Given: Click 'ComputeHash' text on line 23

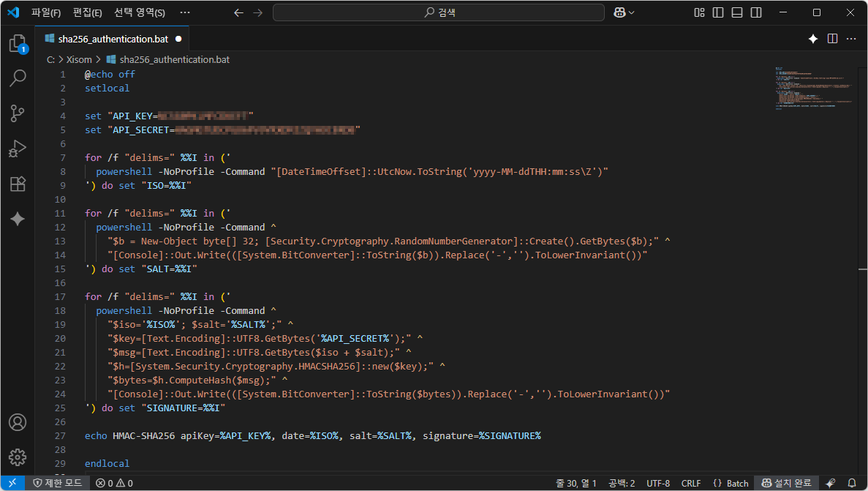Looking at the screenshot, I should tap(200, 381).
